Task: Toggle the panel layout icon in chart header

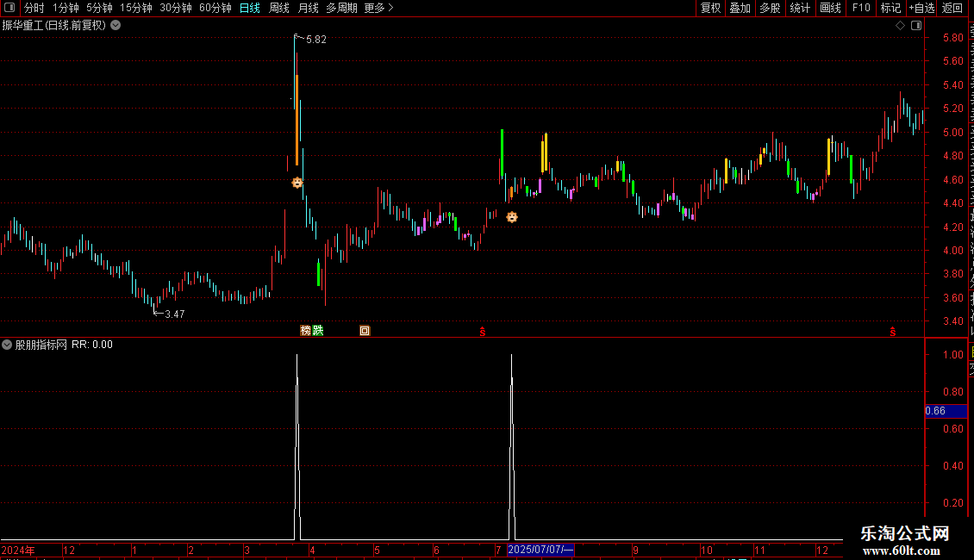Action: pyautogui.click(x=916, y=26)
